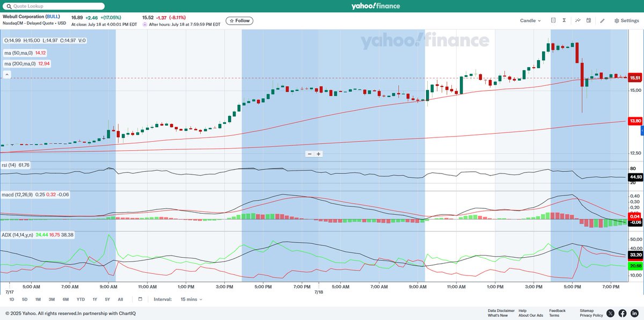This screenshot has width=644, height=320.
Task: Select the 5D range
Action: (25, 299)
